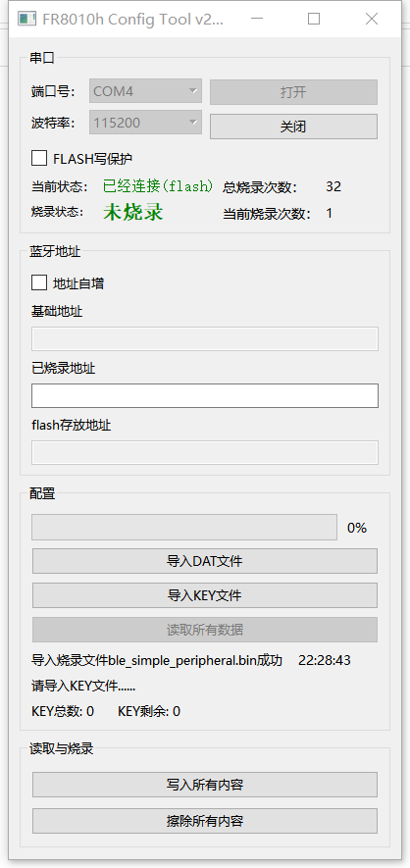Click the 0% burn progress bar
The height and width of the screenshot is (868, 410).
(184, 527)
